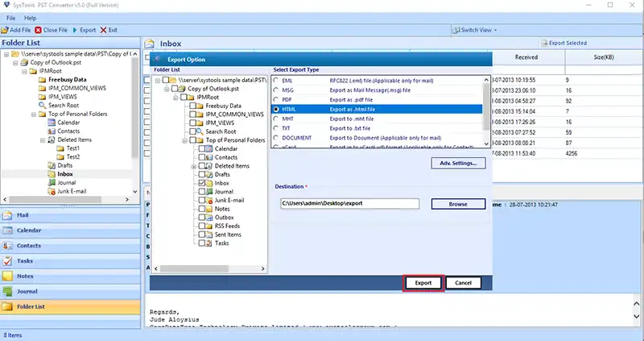The width and height of the screenshot is (644, 341).
Task: Open the Help menu
Action: (30, 18)
